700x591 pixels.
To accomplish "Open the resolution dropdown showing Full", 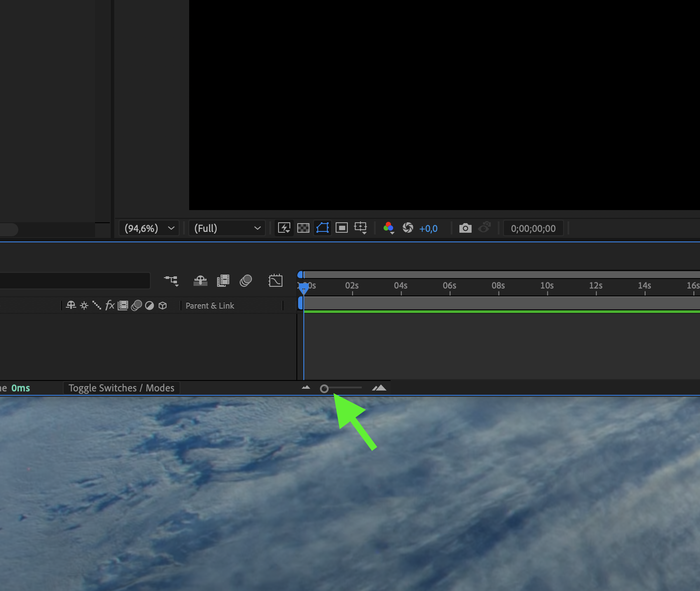I will 227,228.
